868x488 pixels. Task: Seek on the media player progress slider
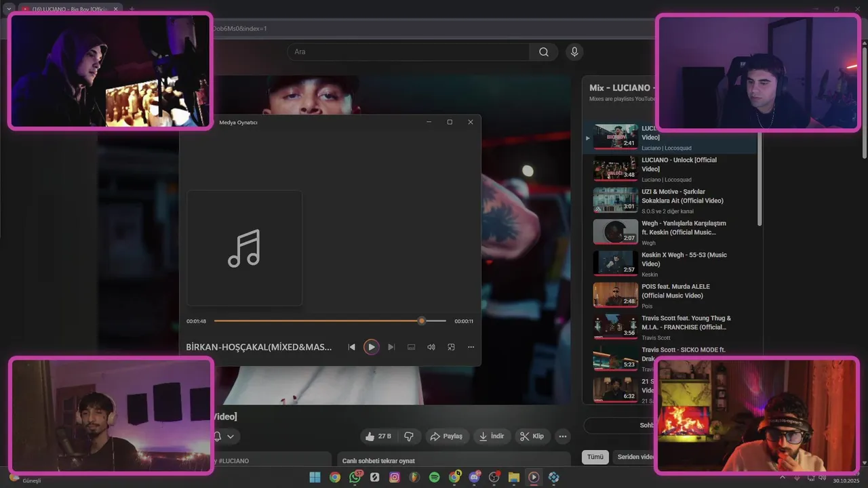(330, 321)
